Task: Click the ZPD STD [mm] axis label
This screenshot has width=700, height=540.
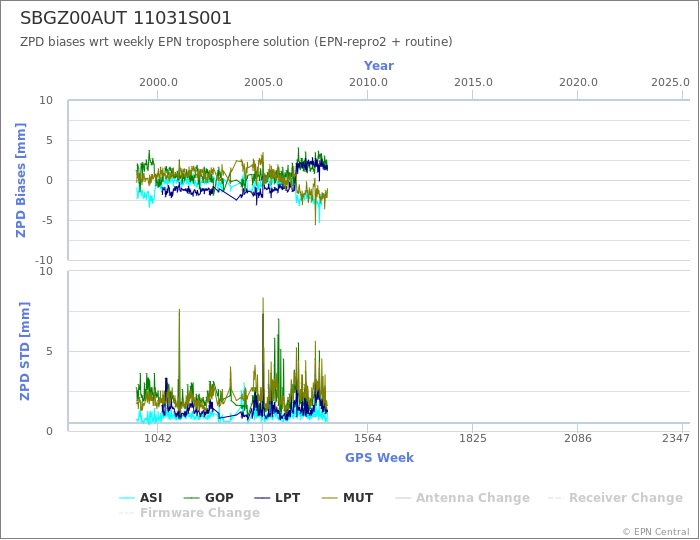Action: click(24, 351)
